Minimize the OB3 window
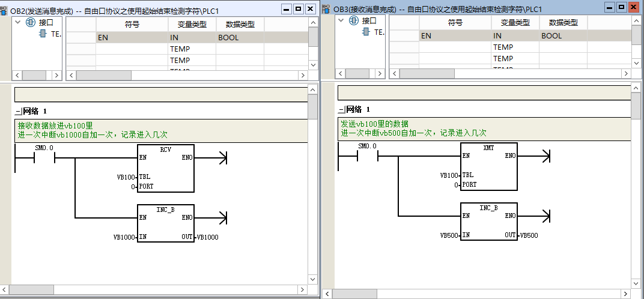The width and height of the screenshot is (644, 299). click(x=610, y=7)
